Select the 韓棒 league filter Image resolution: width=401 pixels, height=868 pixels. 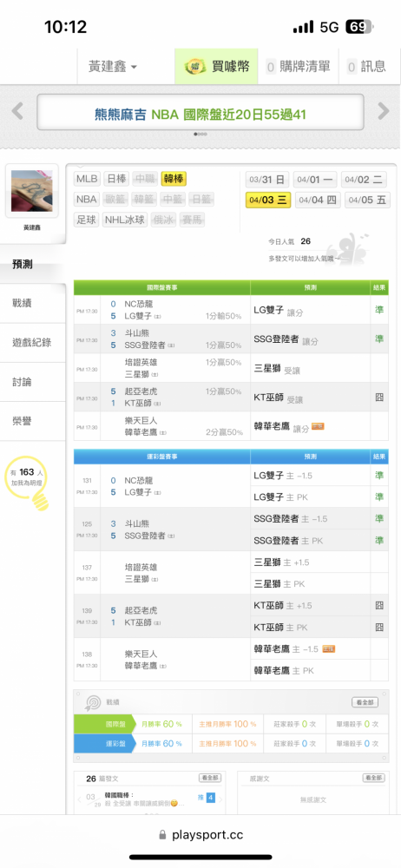(x=174, y=179)
